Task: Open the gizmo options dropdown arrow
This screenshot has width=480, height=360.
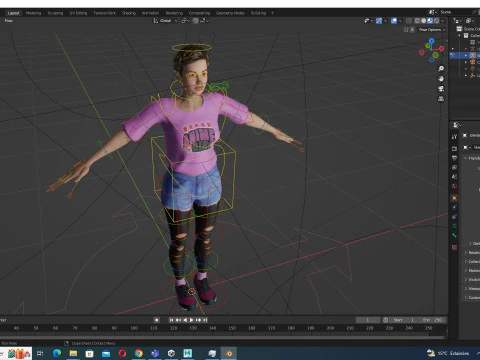Action: tap(385, 21)
